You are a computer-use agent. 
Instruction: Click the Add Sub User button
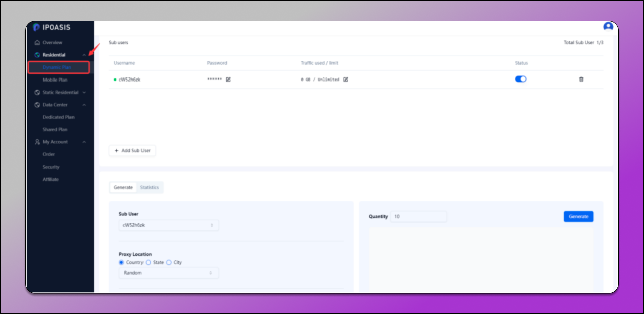point(132,150)
